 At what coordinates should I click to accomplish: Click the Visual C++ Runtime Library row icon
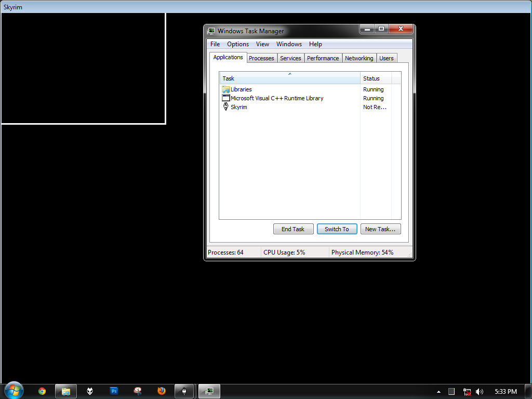click(x=225, y=98)
